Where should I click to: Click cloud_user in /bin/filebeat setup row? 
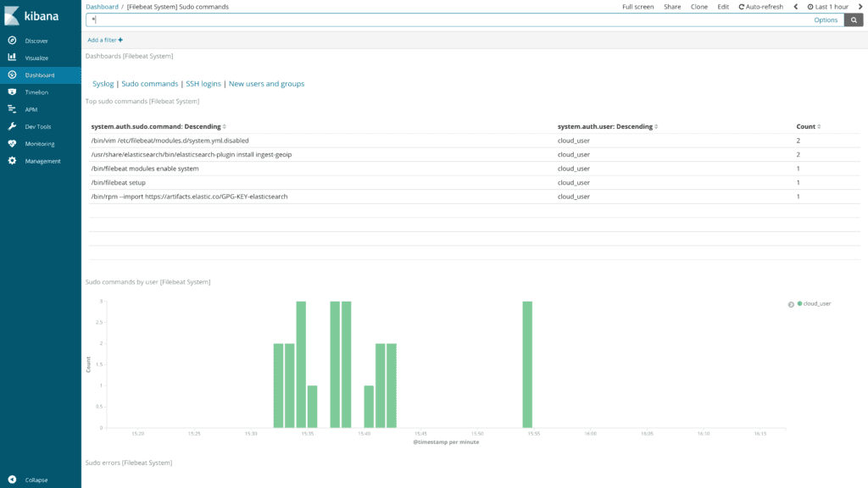(574, 183)
